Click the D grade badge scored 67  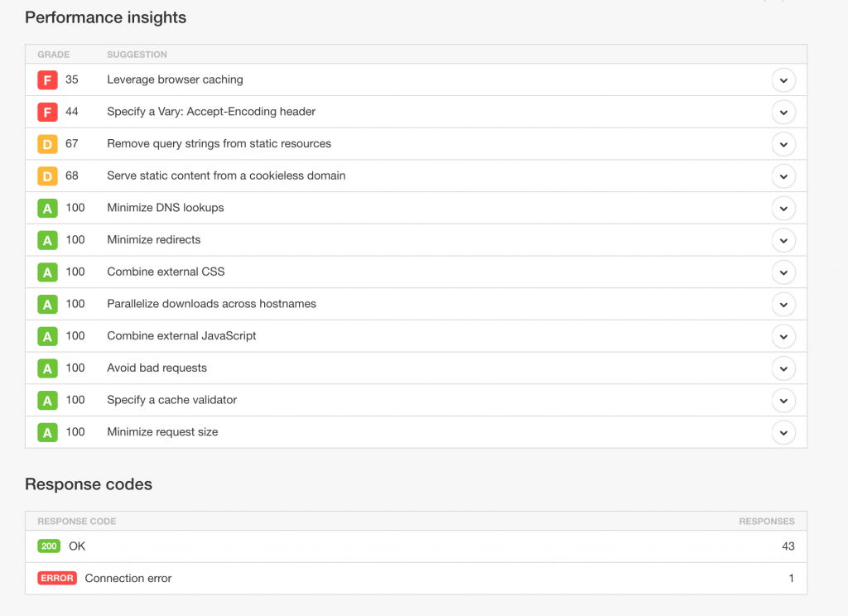click(47, 144)
